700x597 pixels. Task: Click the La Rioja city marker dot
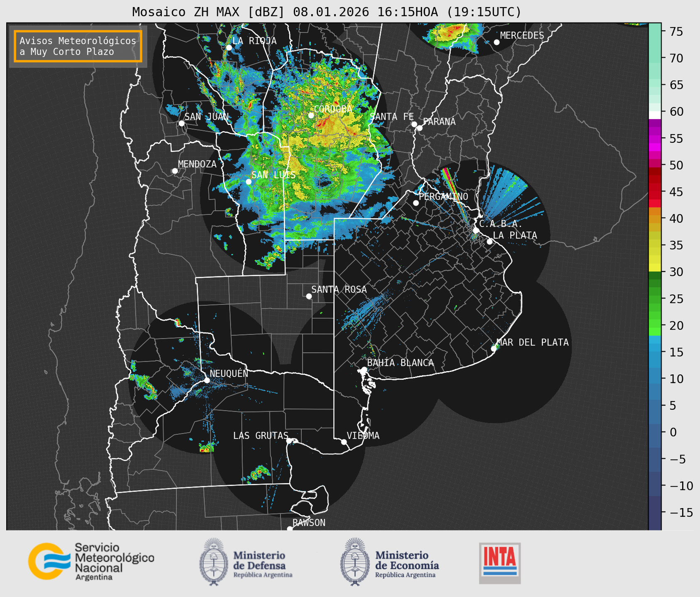pos(229,47)
